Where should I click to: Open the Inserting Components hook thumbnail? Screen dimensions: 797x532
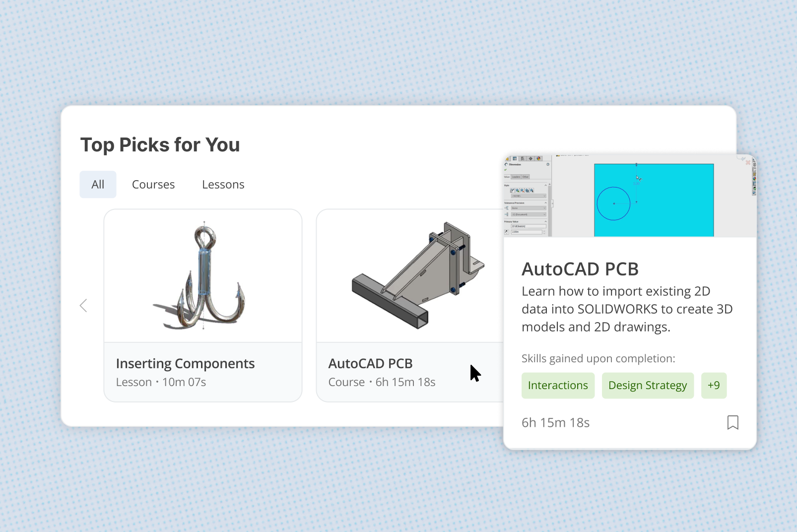(x=203, y=276)
